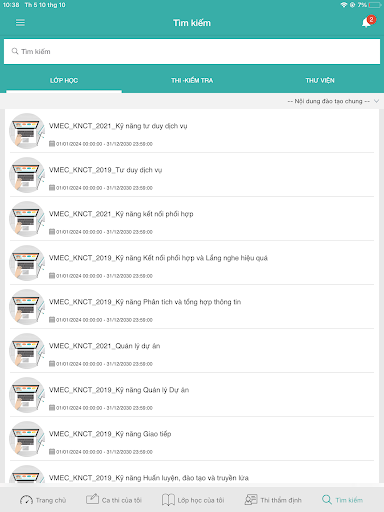Focus the Tìm kiếm search field
The height and width of the screenshot is (512, 384).
[x=192, y=51]
